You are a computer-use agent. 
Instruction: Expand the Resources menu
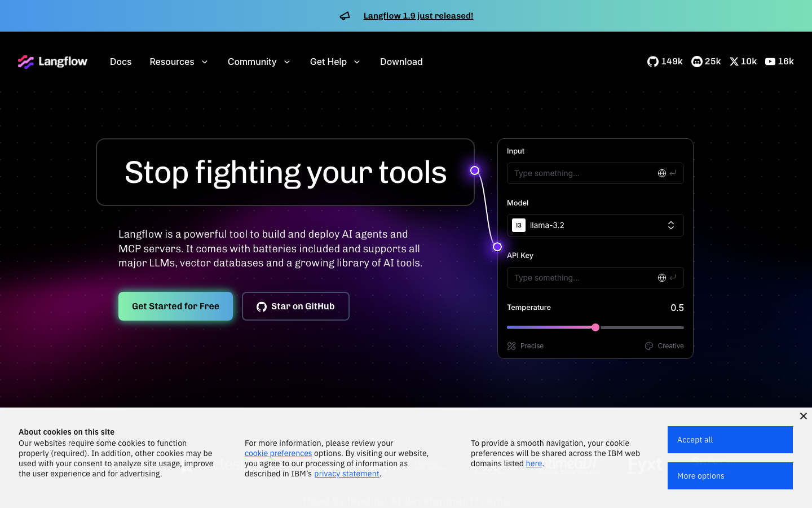pyautogui.click(x=179, y=62)
